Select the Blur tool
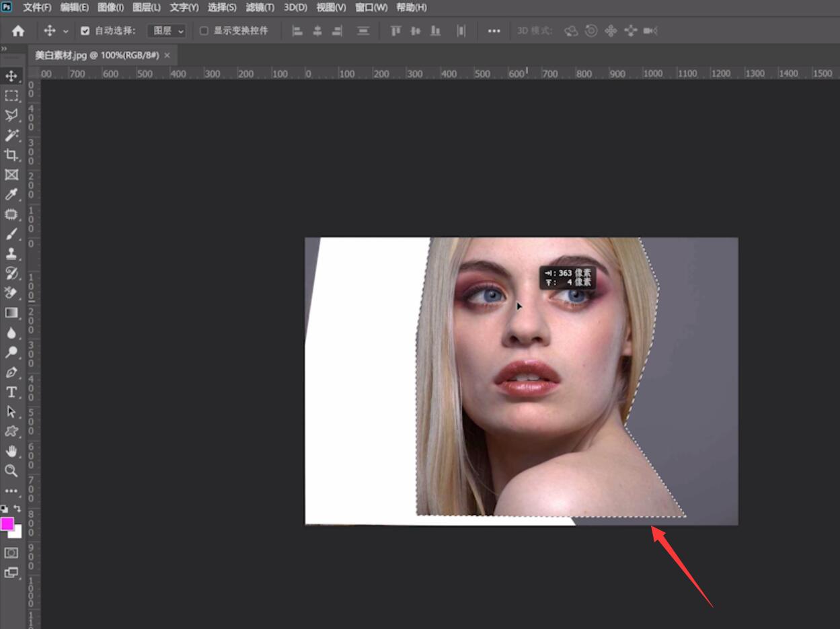Image resolution: width=840 pixels, height=629 pixels. point(11,333)
